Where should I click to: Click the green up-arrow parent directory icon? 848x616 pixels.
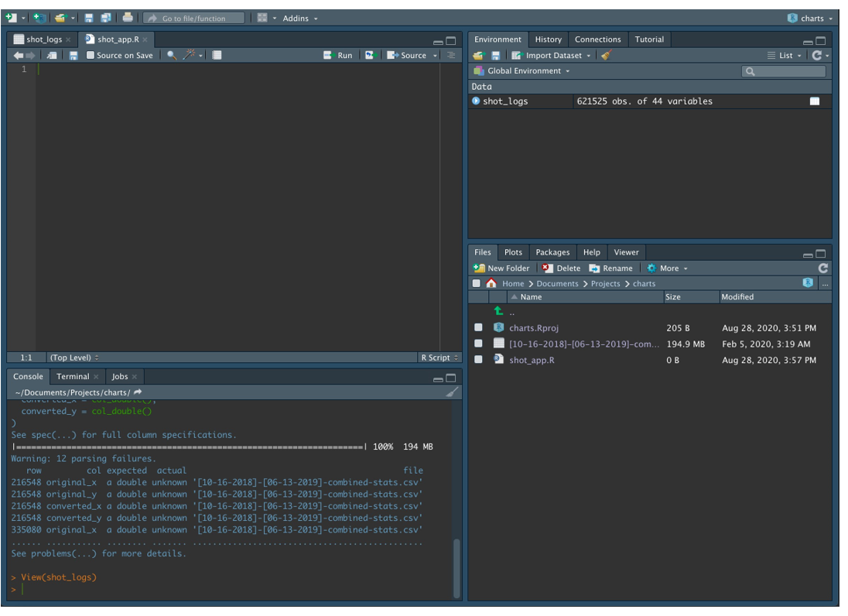pos(499,312)
